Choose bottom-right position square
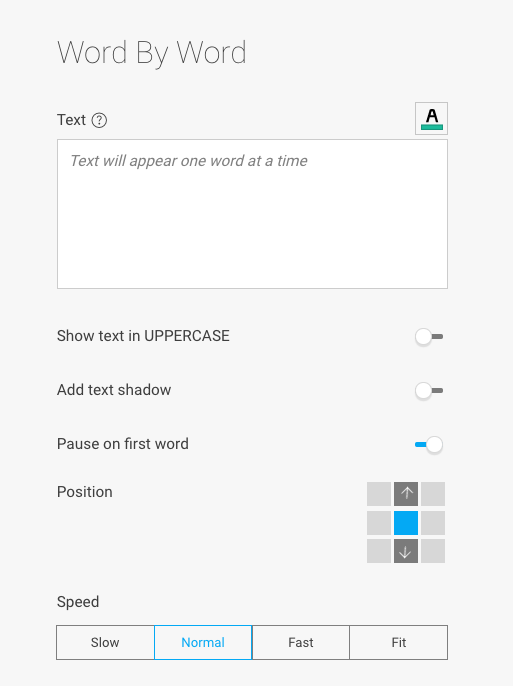The width and height of the screenshot is (513, 686). click(433, 551)
